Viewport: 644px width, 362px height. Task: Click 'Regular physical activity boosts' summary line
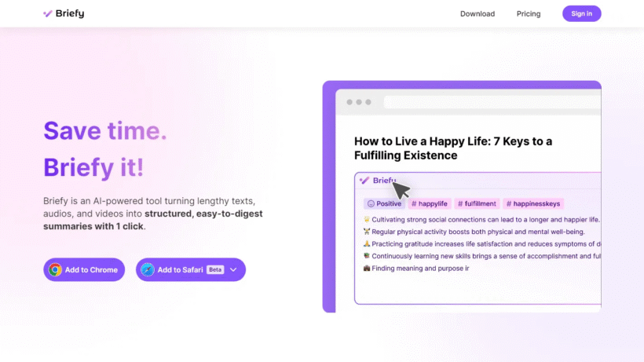pyautogui.click(x=474, y=232)
